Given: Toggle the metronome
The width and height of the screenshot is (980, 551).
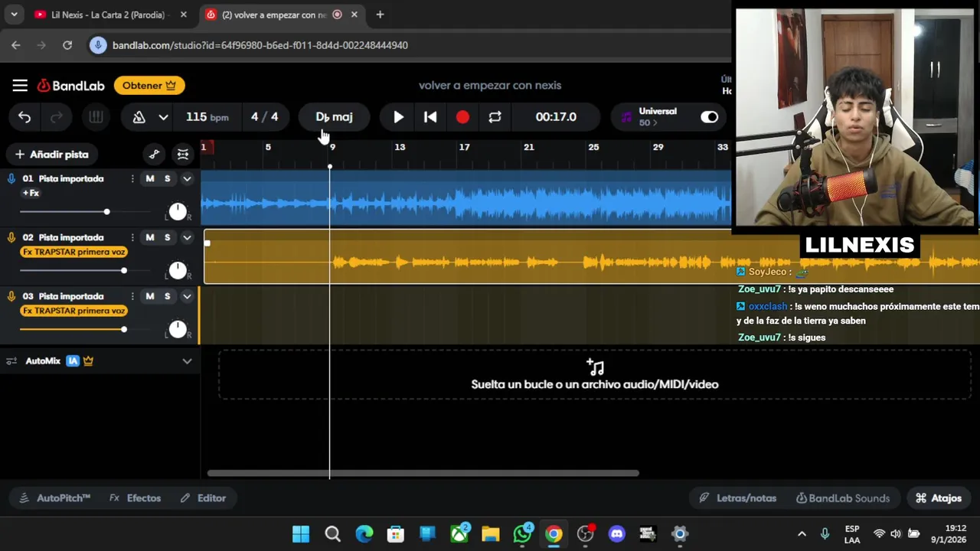Looking at the screenshot, I should click(x=139, y=117).
